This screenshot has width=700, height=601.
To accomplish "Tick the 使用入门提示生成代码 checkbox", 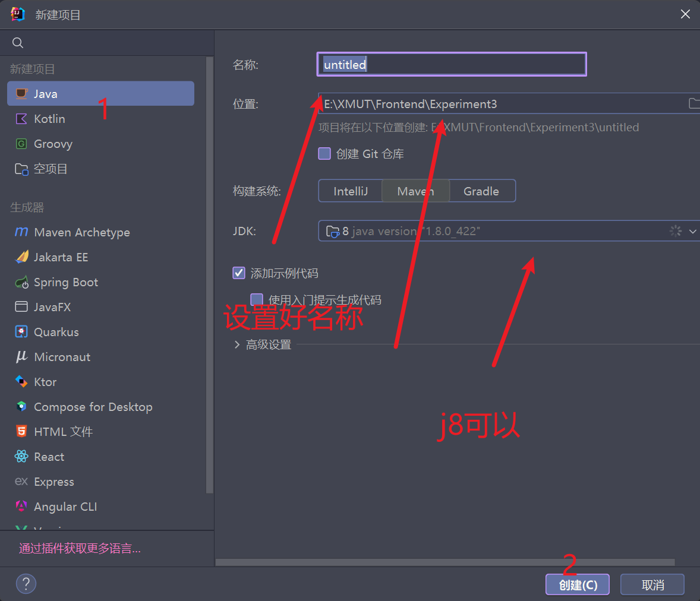I will (x=257, y=299).
